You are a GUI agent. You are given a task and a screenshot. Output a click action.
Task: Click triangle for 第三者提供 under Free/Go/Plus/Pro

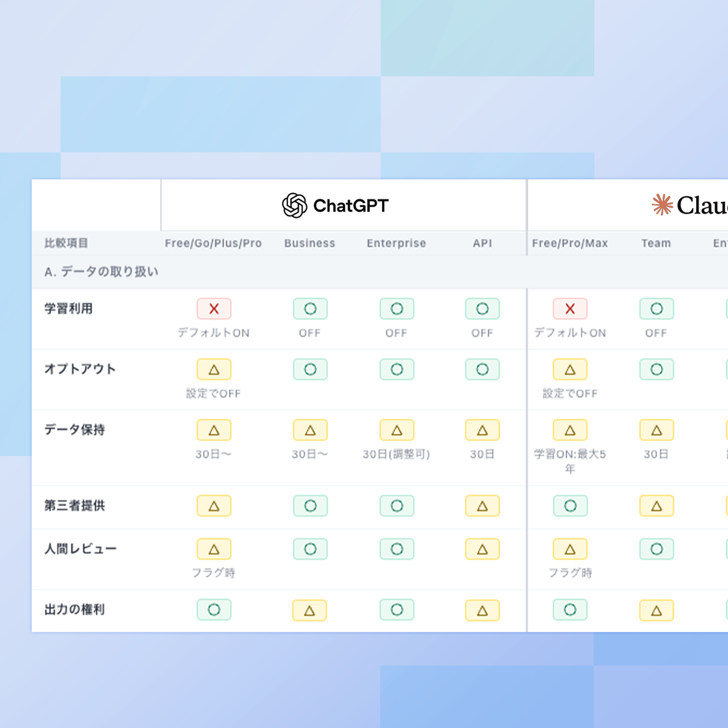click(214, 506)
